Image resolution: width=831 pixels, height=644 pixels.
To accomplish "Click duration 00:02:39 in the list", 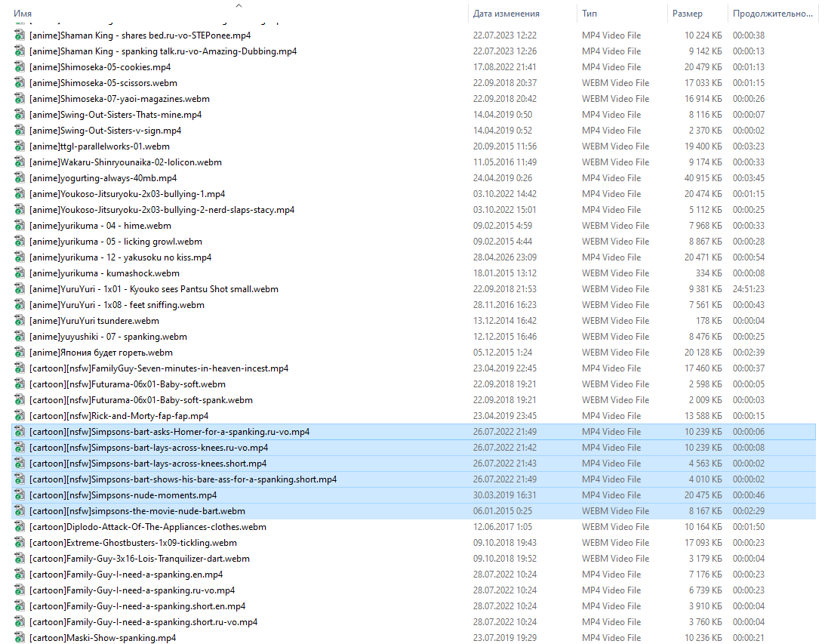I will click(748, 353).
